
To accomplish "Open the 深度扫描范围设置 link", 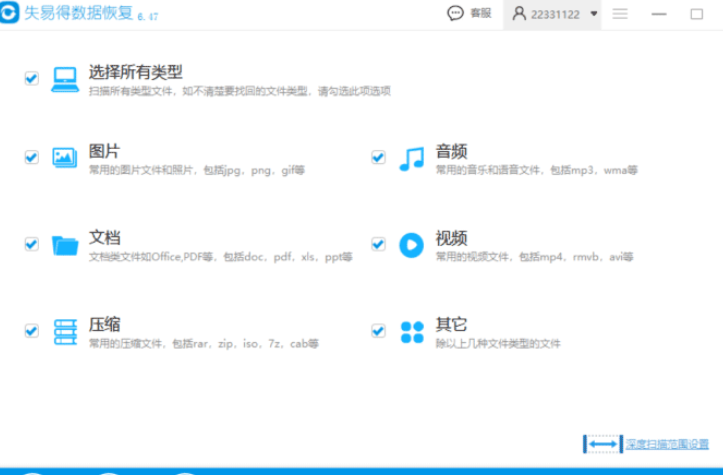I will click(x=667, y=444).
